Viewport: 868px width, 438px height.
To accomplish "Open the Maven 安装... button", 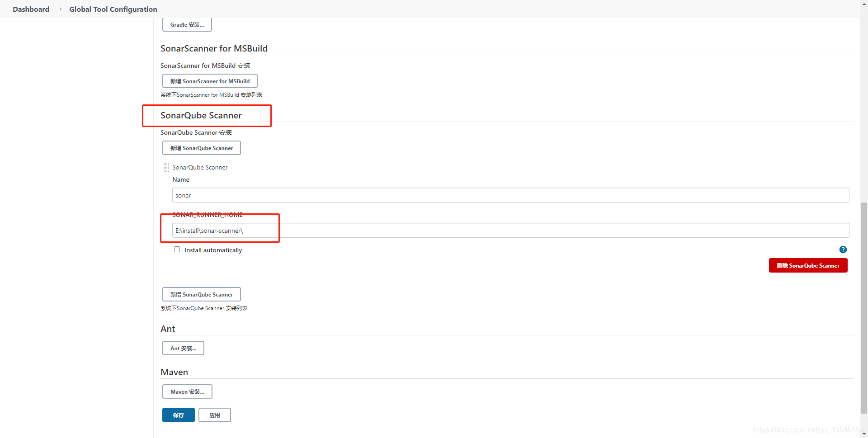I will pos(187,391).
